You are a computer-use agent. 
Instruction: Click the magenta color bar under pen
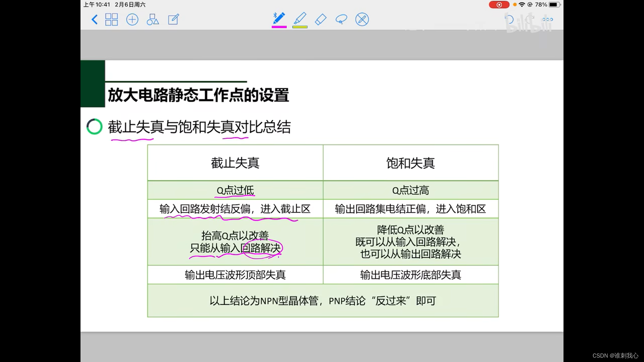pos(279,27)
